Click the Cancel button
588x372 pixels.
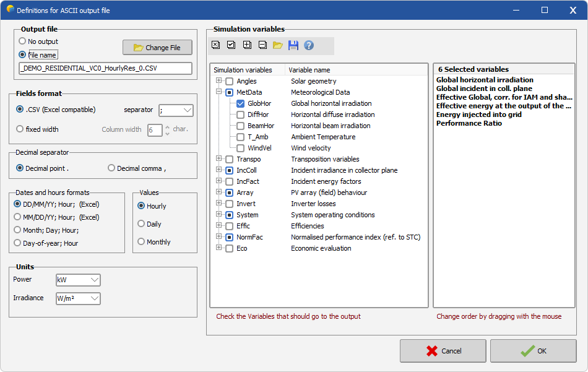(443, 351)
